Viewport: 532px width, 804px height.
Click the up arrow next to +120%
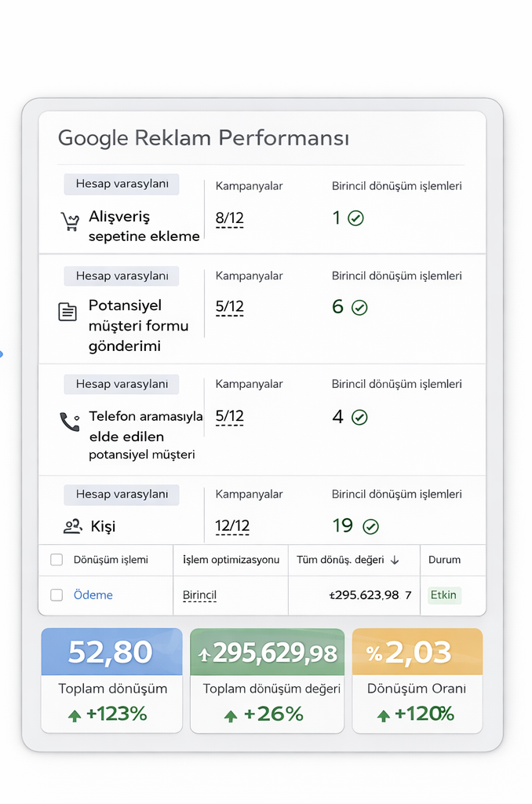384,716
